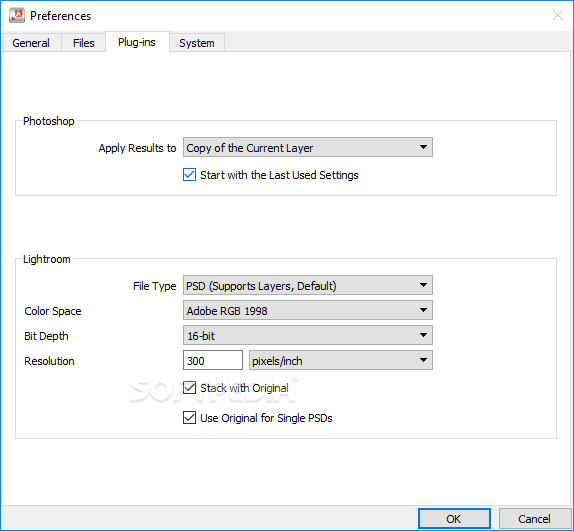Screen dimensions: 574x531
Task: Click the Apply Results to label
Action: [x=137, y=148]
